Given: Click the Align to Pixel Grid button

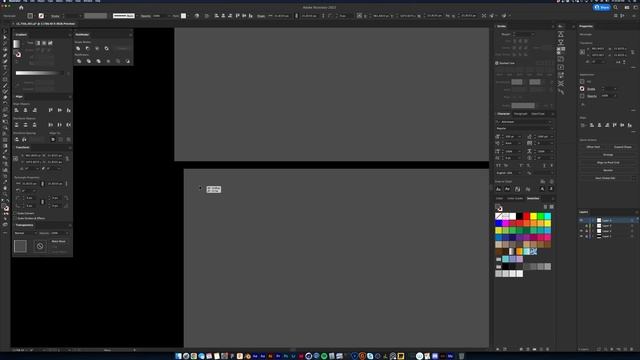Looking at the screenshot, I should point(608,162).
